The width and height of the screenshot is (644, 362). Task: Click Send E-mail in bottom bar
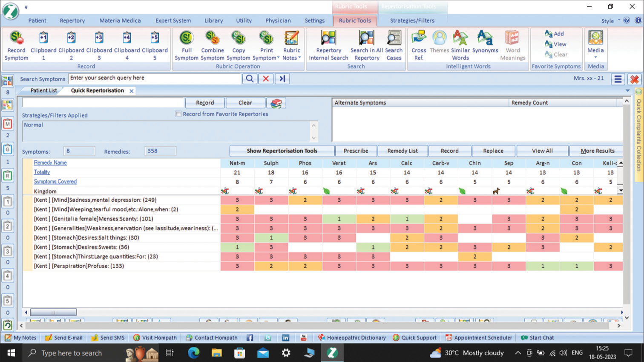[x=64, y=338]
